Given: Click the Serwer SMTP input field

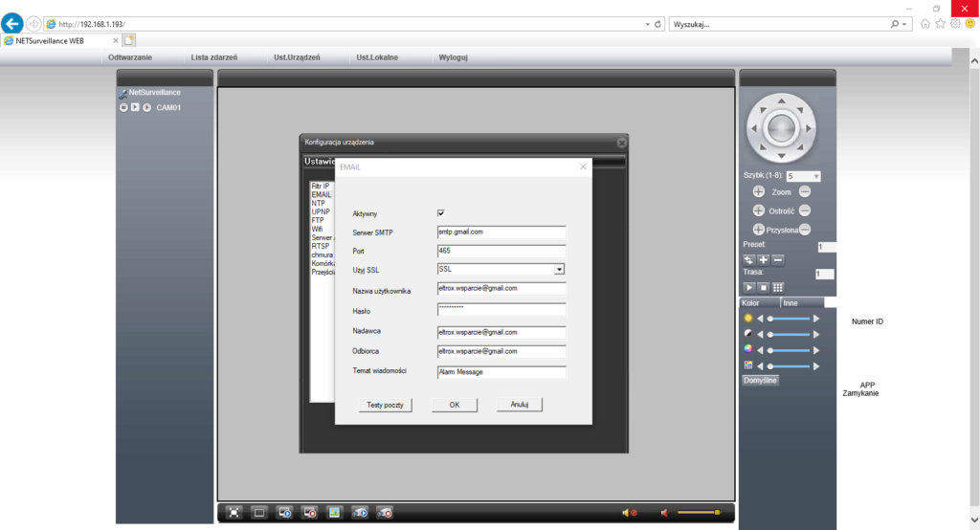Looking at the screenshot, I should [501, 232].
